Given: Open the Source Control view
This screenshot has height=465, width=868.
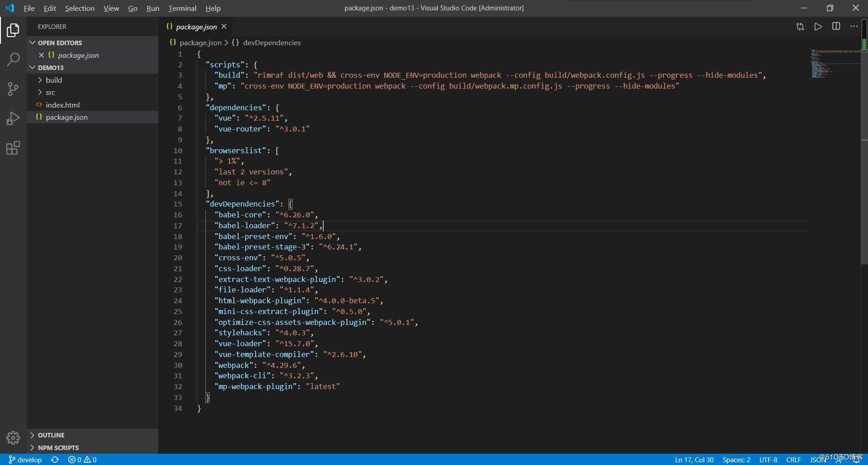Looking at the screenshot, I should coord(13,89).
